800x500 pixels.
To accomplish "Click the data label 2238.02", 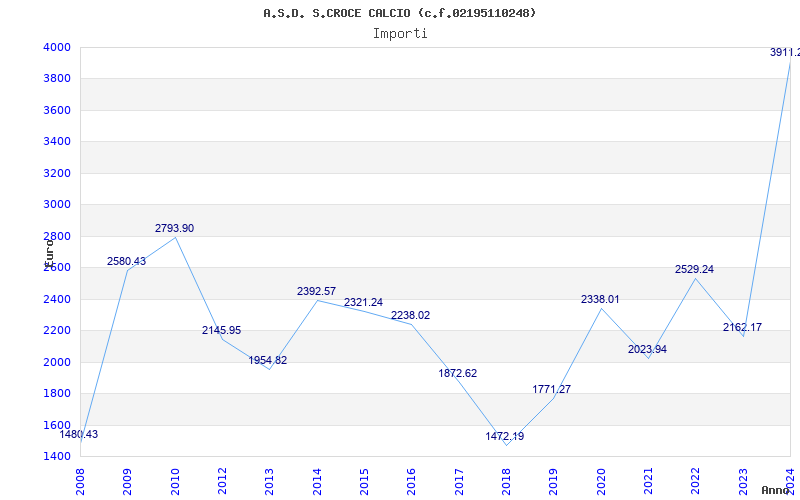I will (410, 316).
